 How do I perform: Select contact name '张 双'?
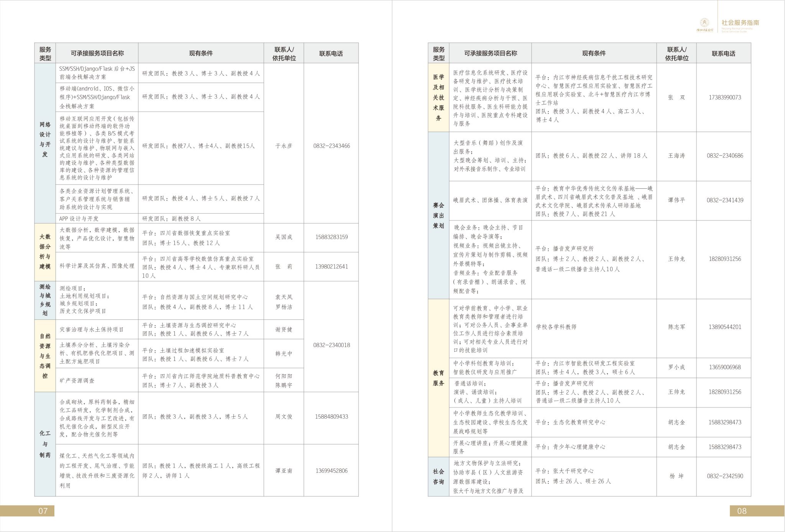tap(677, 98)
